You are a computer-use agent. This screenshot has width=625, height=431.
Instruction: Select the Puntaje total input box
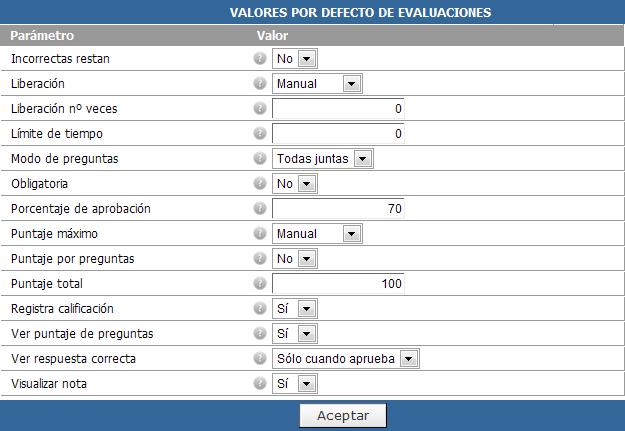(x=338, y=283)
